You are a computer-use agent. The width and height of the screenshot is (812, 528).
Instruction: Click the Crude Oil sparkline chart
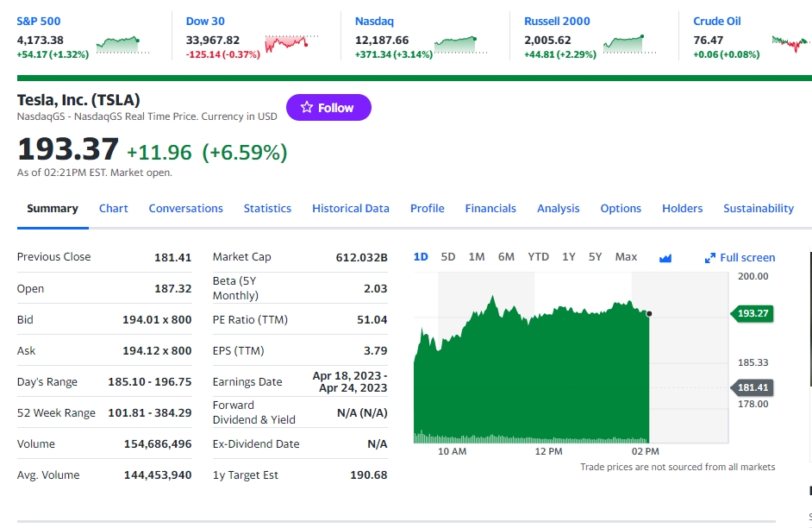[791, 45]
